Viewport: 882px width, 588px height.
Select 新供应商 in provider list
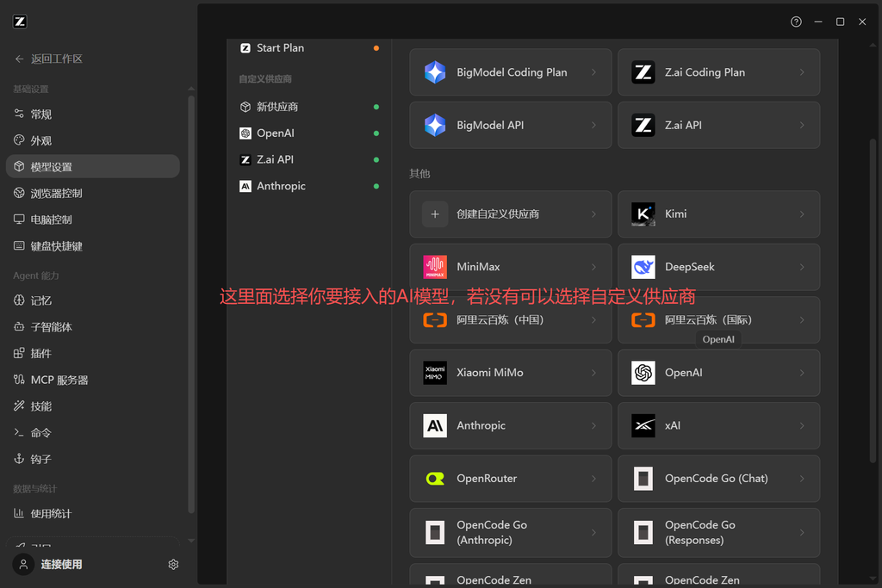pyautogui.click(x=309, y=107)
